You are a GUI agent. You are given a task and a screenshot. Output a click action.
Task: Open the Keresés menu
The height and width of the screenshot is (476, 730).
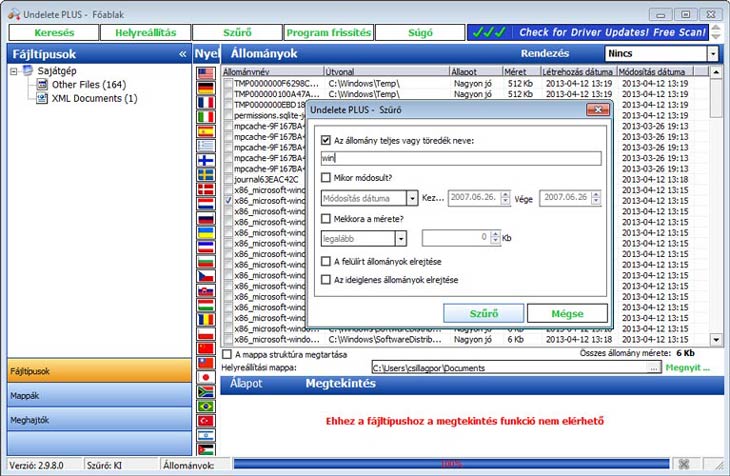click(54, 33)
